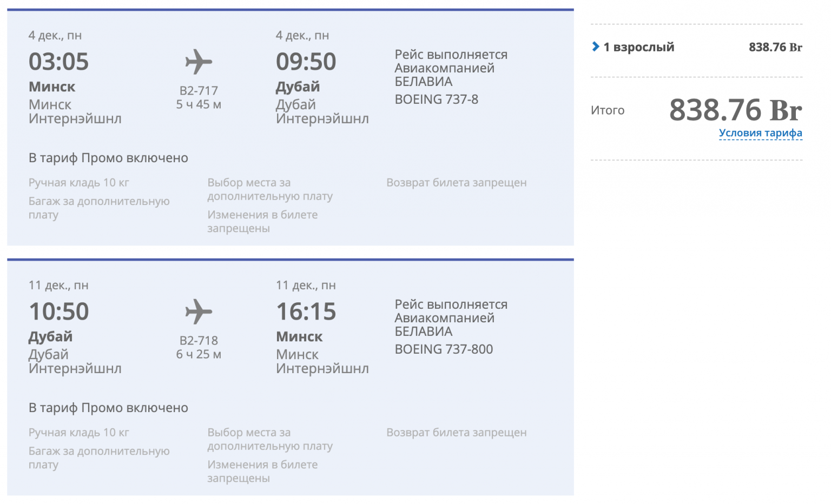
Task: Expand the blue chevron beside '1 взрослый'
Action: click(596, 47)
